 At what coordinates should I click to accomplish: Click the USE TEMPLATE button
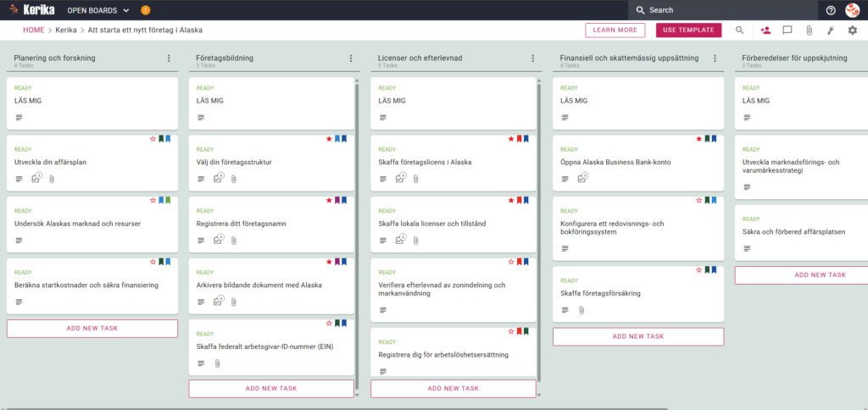tap(688, 30)
